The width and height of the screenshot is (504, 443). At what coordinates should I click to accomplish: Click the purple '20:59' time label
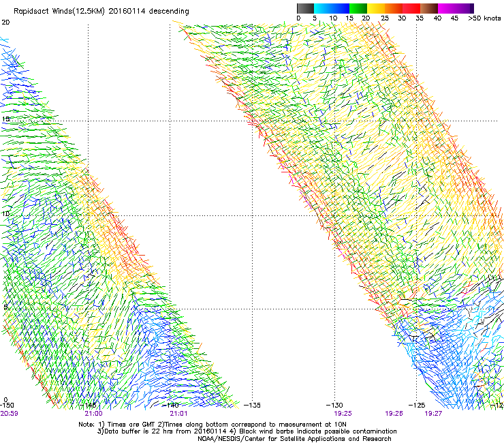[x=9, y=413]
